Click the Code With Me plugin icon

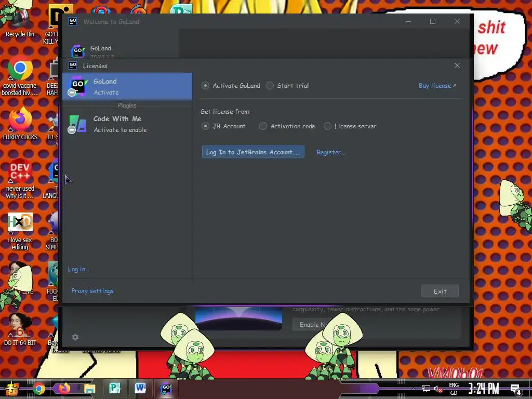[x=77, y=124]
